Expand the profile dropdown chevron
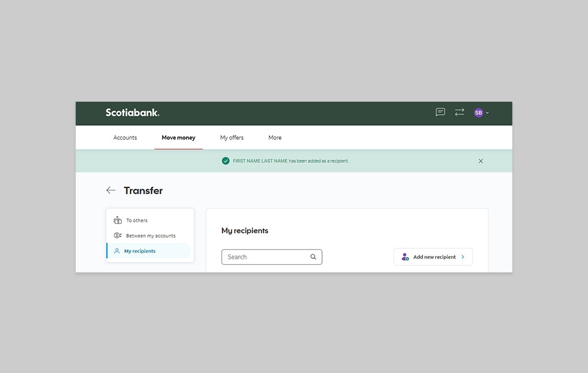 [487, 113]
